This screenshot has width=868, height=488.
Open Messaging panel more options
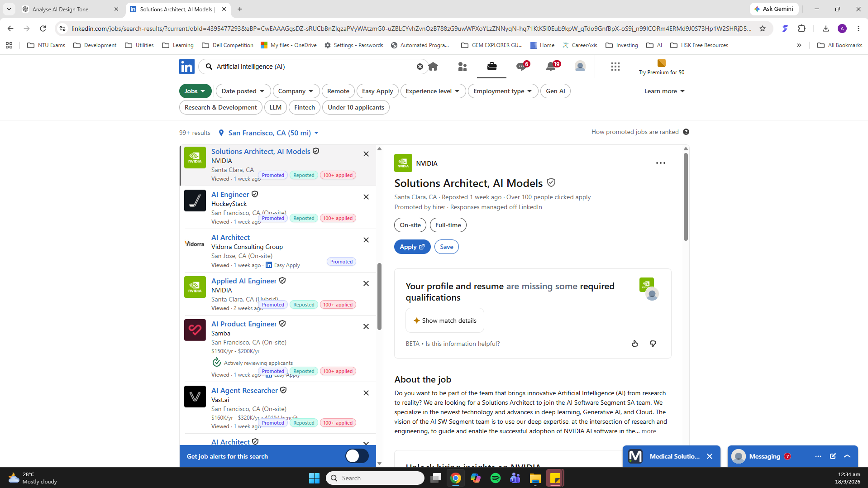coord(818,456)
